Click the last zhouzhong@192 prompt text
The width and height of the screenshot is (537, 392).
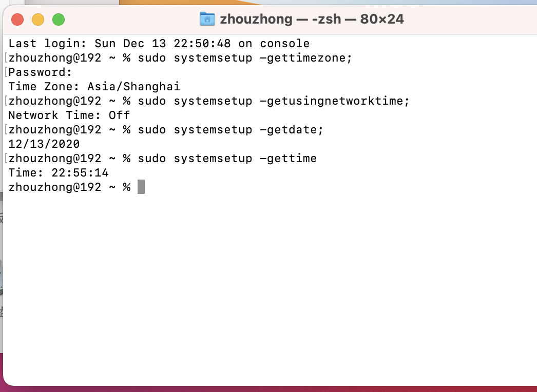[x=55, y=187]
